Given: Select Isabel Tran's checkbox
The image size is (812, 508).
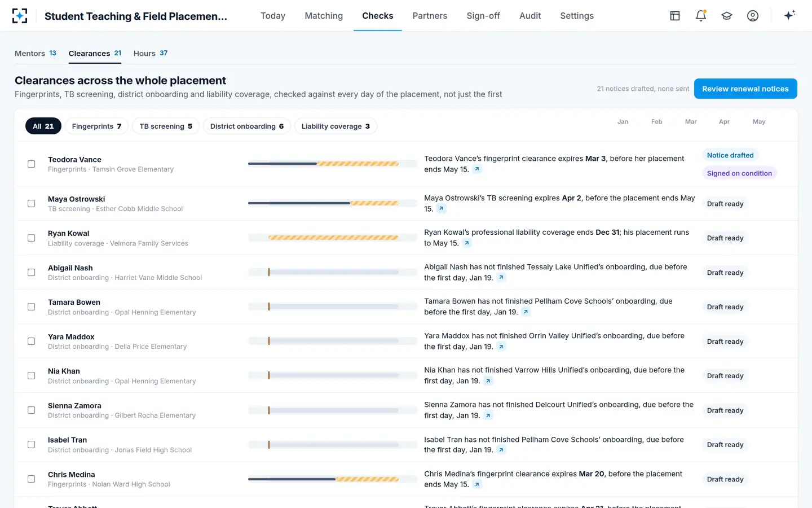Looking at the screenshot, I should (x=32, y=445).
